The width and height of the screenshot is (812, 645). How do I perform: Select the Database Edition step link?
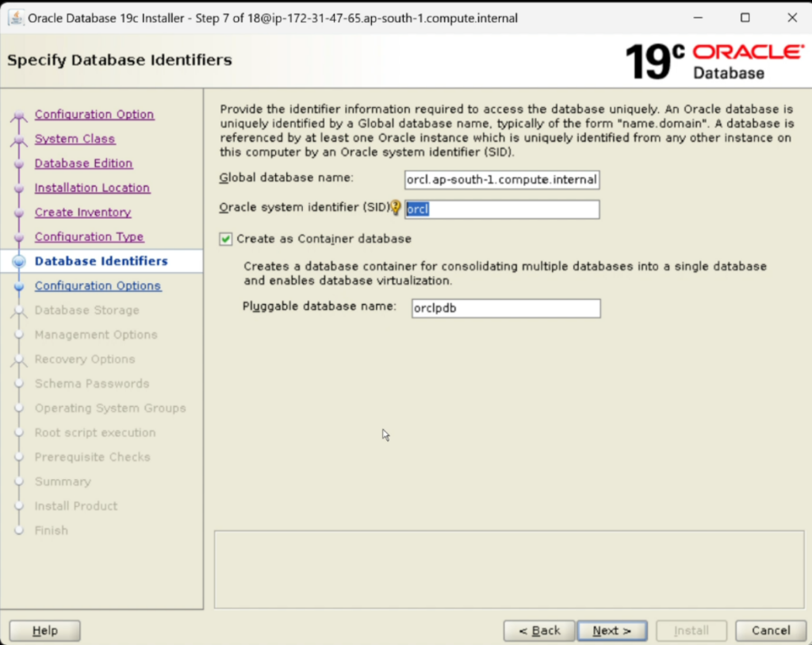83,163
